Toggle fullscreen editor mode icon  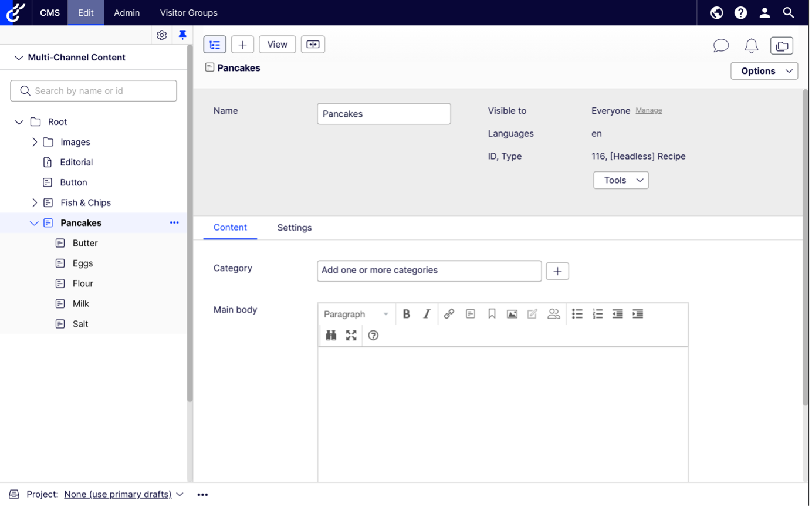351,335
